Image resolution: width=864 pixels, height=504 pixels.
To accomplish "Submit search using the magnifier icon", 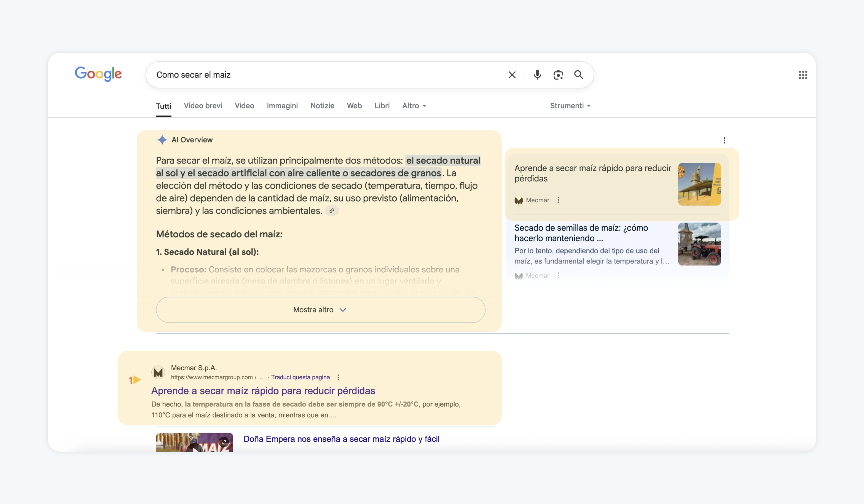I will (579, 75).
